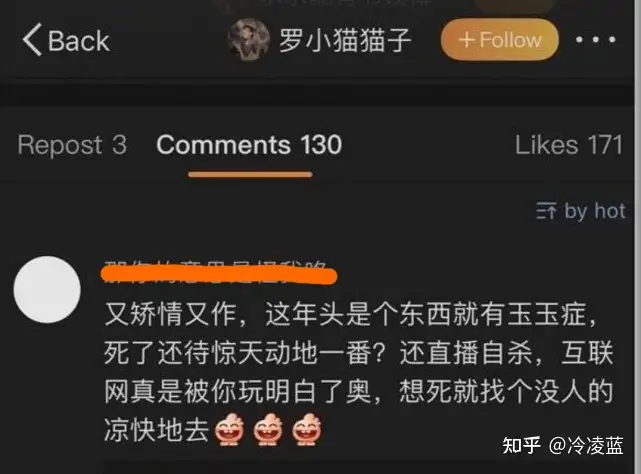Viewport: 641px width, 474px height.
Task: Tap the comment text starting with 又矫情又作
Action: (359, 373)
